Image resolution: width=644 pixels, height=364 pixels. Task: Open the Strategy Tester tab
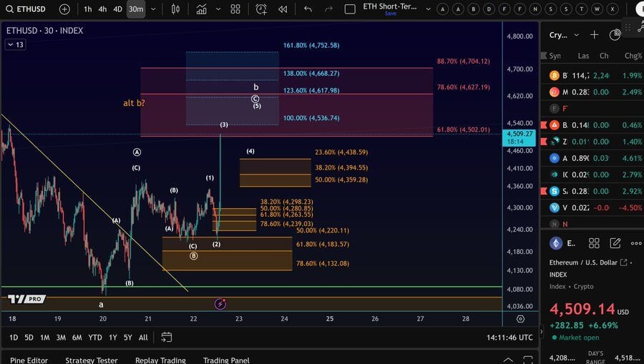pyautogui.click(x=92, y=360)
